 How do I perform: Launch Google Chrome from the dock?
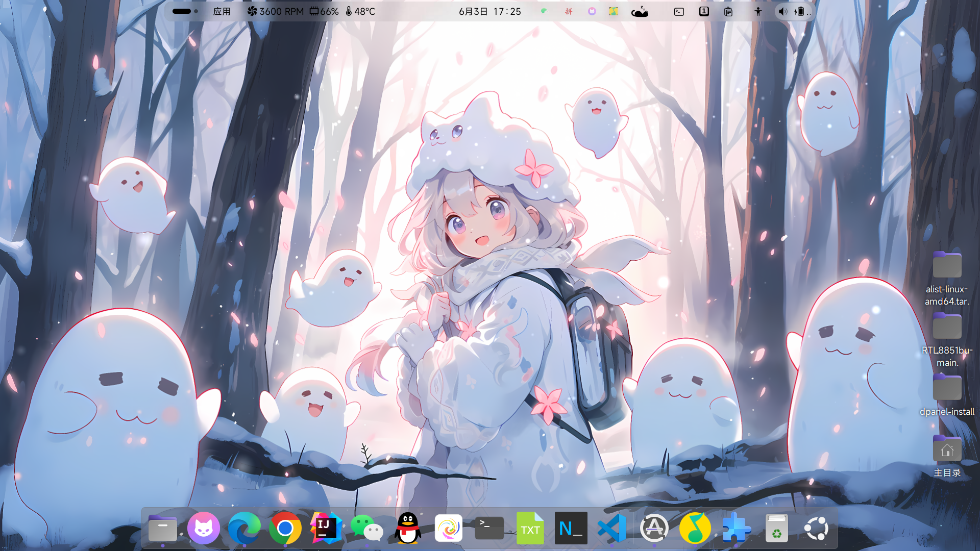(x=285, y=528)
